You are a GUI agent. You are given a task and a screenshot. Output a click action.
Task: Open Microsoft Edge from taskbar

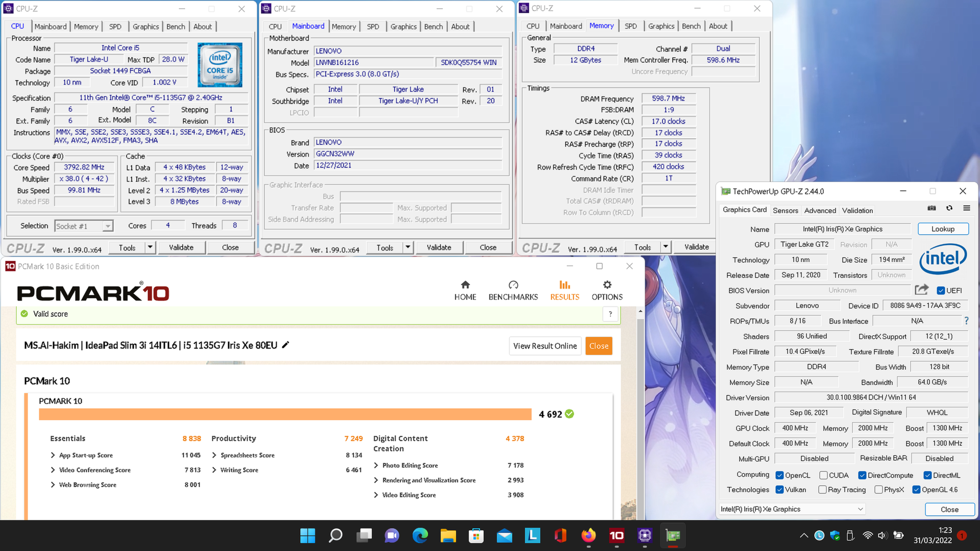pyautogui.click(x=420, y=535)
